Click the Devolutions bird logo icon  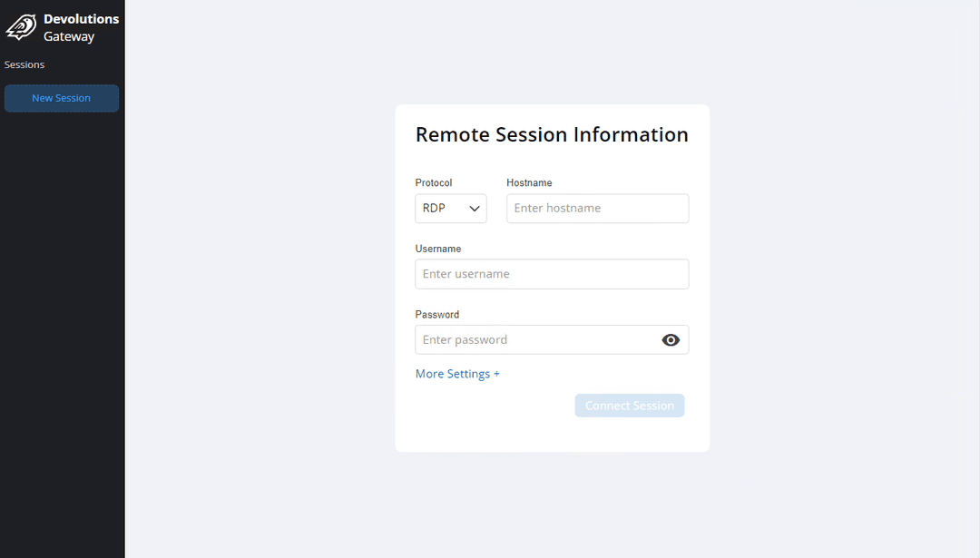(21, 27)
